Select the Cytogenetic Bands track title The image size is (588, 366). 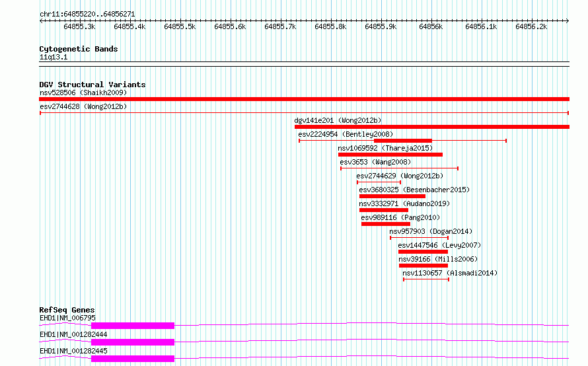[x=79, y=49]
